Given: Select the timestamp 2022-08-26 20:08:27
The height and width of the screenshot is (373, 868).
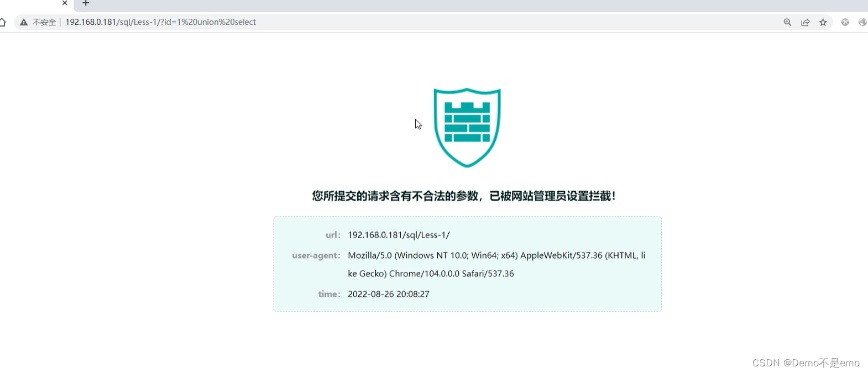Looking at the screenshot, I should (389, 294).
